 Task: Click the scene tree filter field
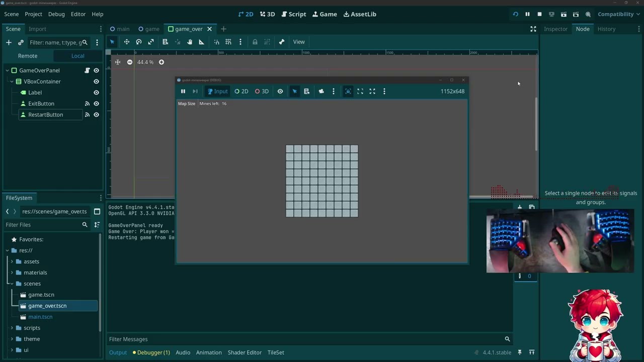point(58,42)
